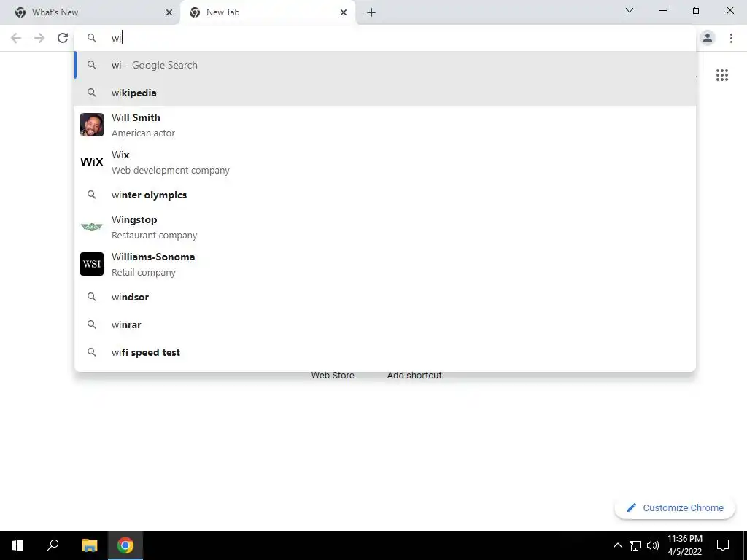Click the Wingstop logo thumbnail

[x=92, y=227]
